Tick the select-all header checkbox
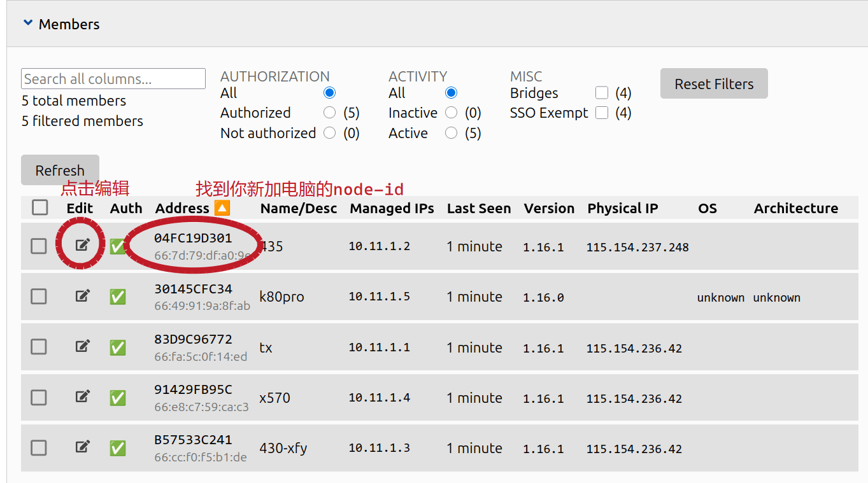Image resolution: width=868 pixels, height=483 pixels. click(40, 207)
